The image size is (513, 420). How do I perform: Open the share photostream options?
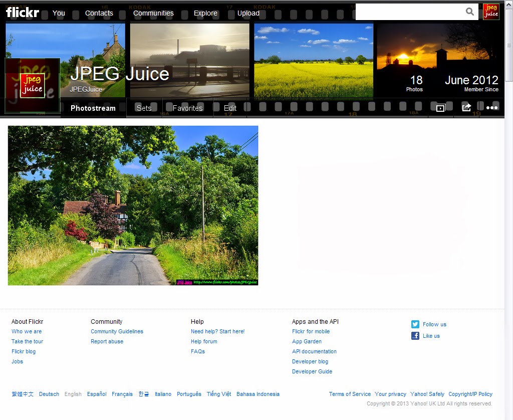466,106
